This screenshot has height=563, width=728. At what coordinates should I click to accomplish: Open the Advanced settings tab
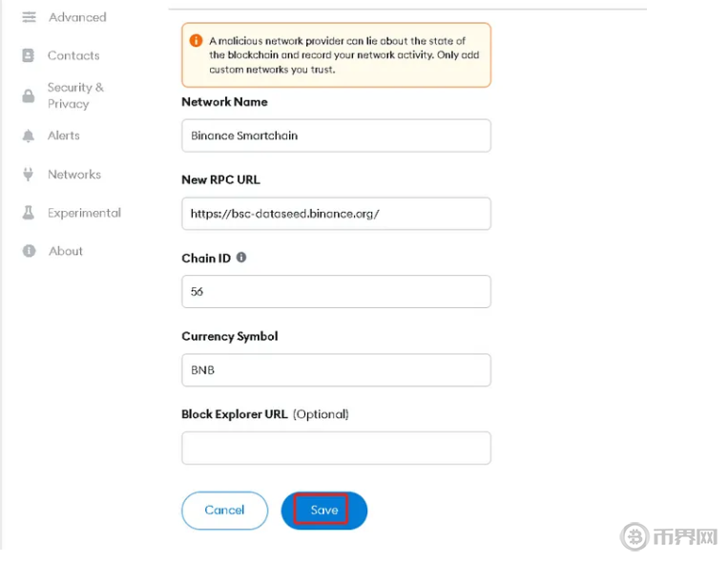pos(77,17)
